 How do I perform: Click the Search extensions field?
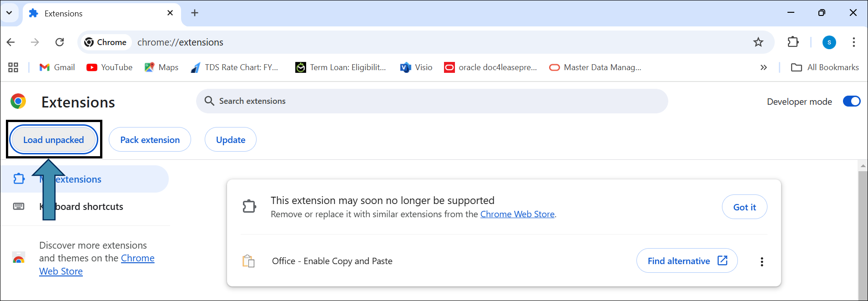click(x=432, y=101)
